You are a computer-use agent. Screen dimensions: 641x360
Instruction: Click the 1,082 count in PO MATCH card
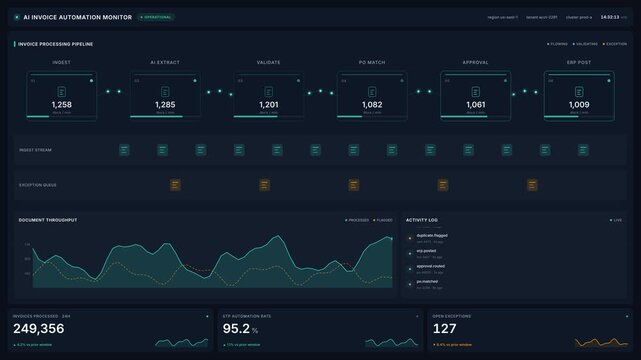(x=372, y=105)
